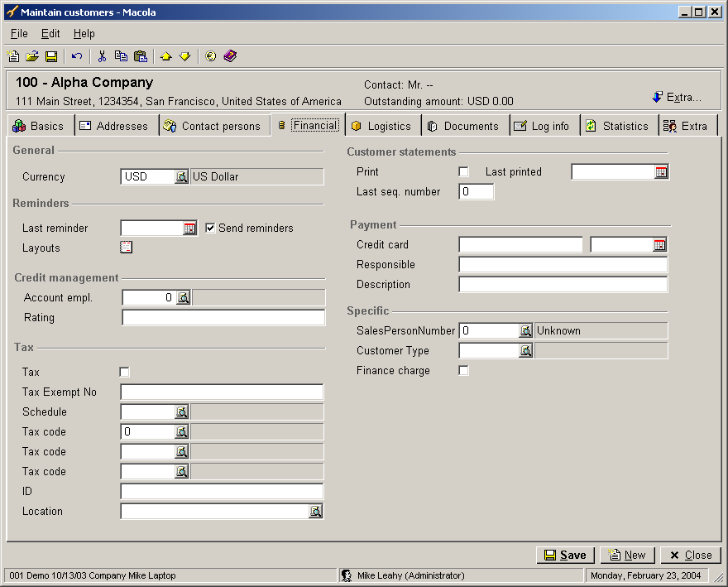Click into the Tax Exempt No field
The image size is (728, 587).
tap(222, 392)
